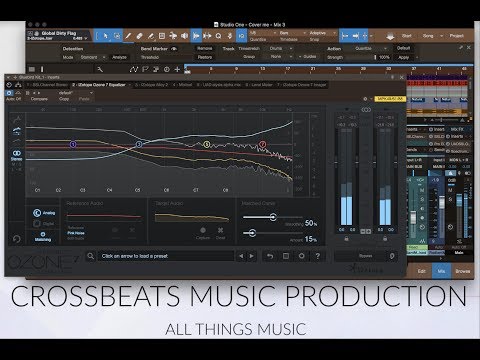Viewport: 480px width, 360px height.
Task: Select Stereo channel mode icon
Action: (16, 155)
